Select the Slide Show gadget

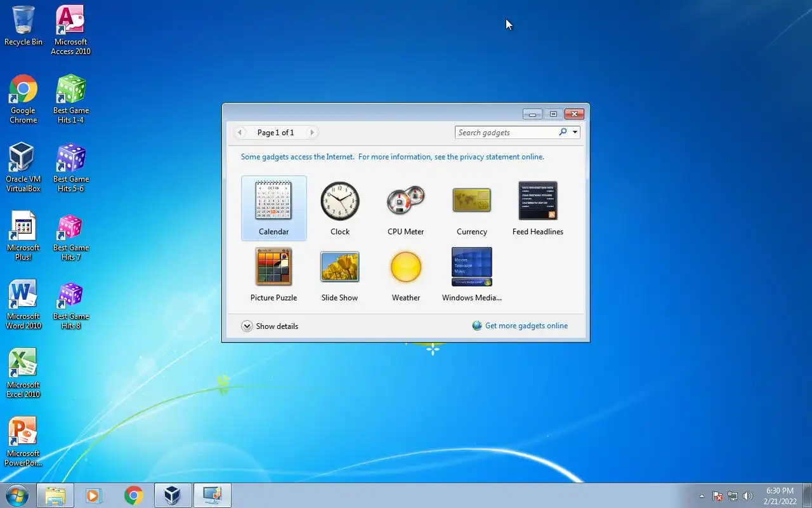pos(340,274)
